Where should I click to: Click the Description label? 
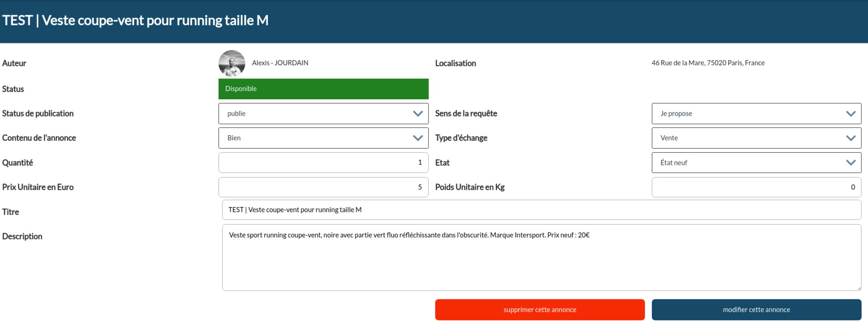coord(22,237)
